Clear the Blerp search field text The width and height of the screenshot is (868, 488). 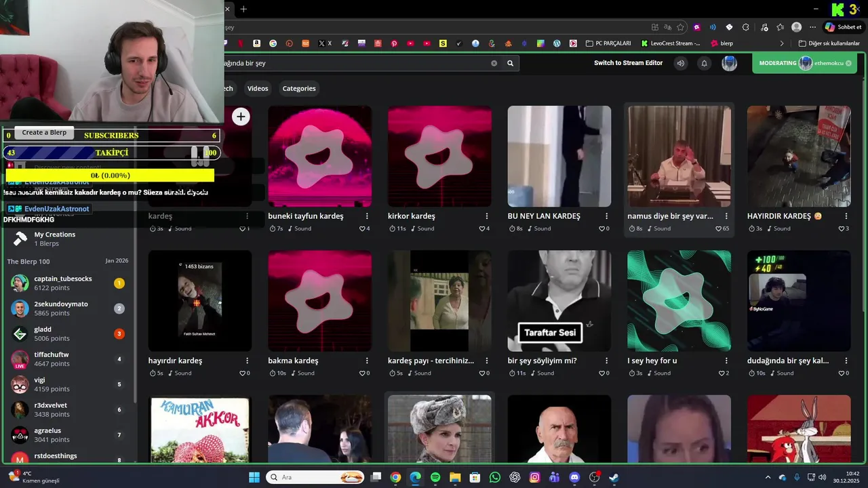point(494,63)
